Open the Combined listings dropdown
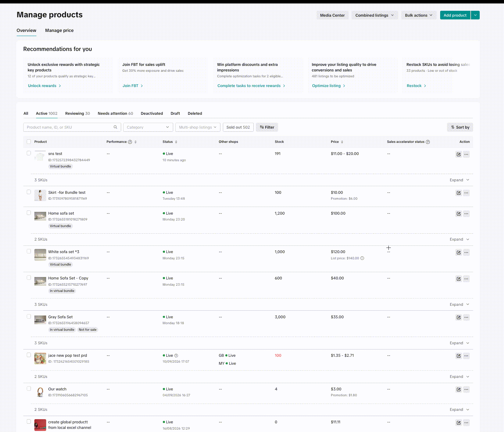This screenshot has width=504, height=432. [375, 15]
